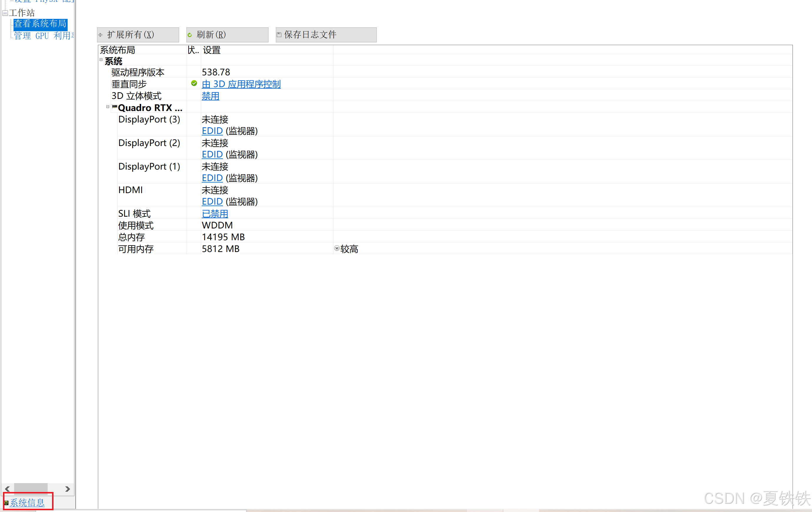812x512 pixels.
Task: Click the sidebar scroll right arrow
Action: 67,489
